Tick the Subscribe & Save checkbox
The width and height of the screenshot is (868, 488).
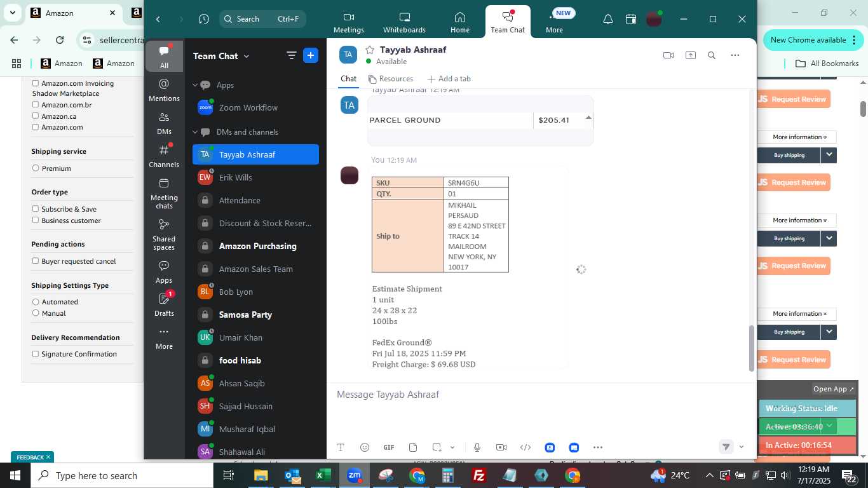pyautogui.click(x=36, y=209)
